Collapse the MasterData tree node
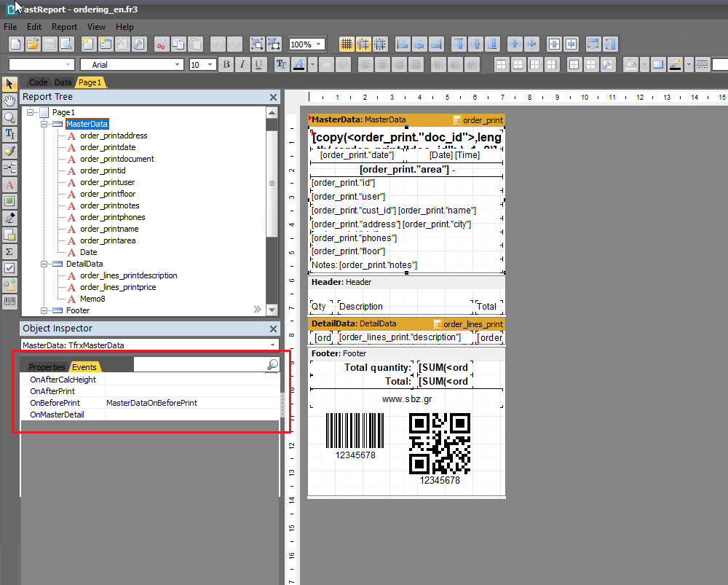 click(x=44, y=124)
